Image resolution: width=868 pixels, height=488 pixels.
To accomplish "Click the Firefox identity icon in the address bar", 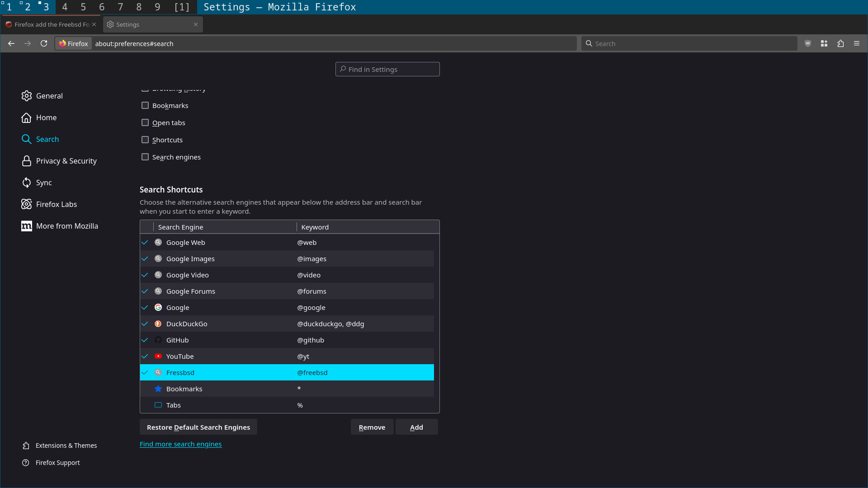I will click(x=73, y=43).
